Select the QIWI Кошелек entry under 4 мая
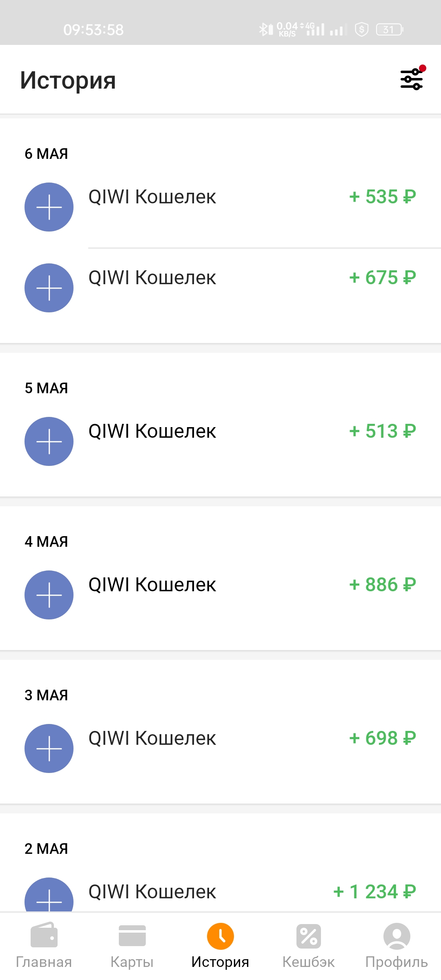The height and width of the screenshot is (980, 441). pyautogui.click(x=152, y=585)
